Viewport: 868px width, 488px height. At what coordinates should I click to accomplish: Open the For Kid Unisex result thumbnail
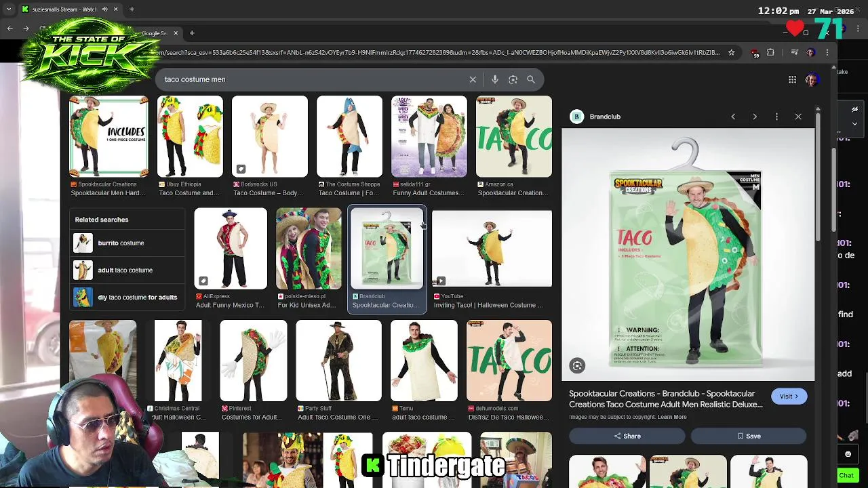click(309, 249)
